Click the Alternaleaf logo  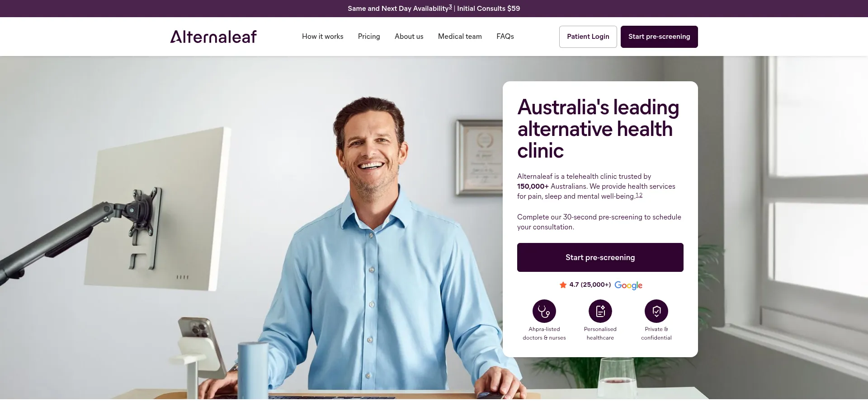213,37
